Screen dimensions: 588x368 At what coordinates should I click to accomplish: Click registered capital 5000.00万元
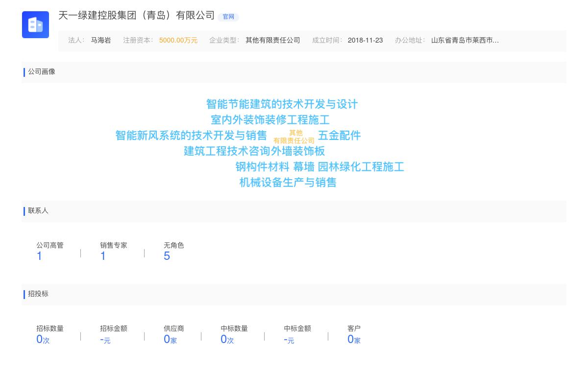coord(178,41)
